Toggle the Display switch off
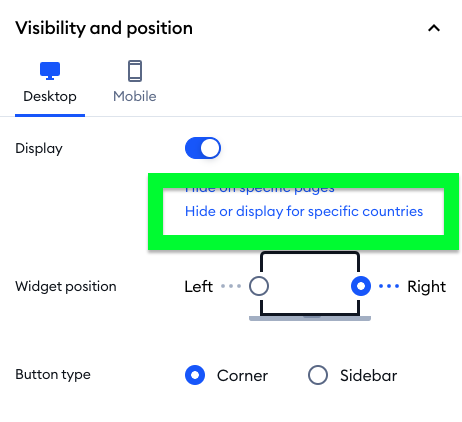Screen dimensions: 462x422 pos(203,148)
